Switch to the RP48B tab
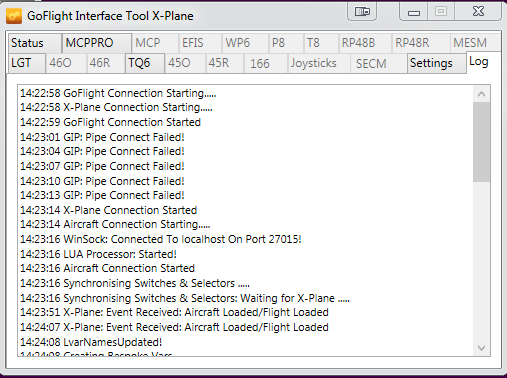The image size is (507, 378). 365,43
